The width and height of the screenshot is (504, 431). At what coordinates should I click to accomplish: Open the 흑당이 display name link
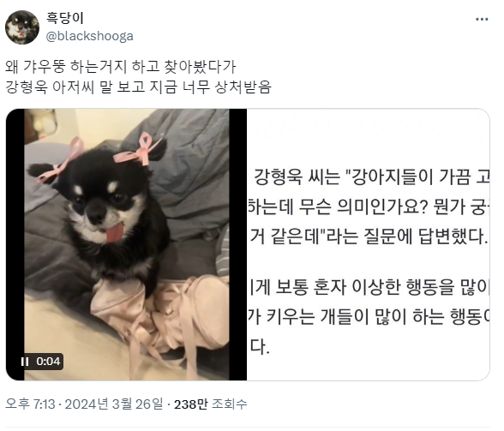[65, 18]
